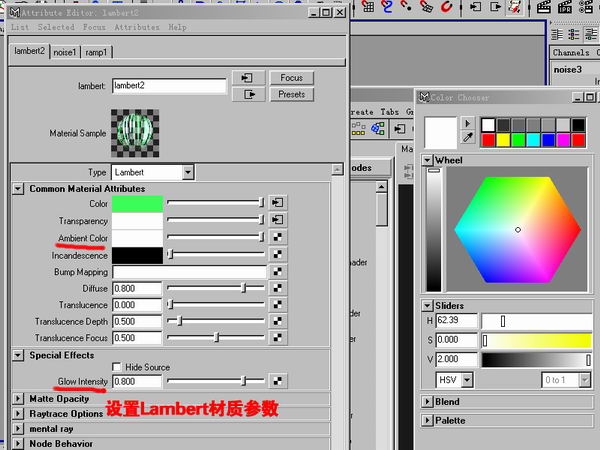The width and height of the screenshot is (600, 450).
Task: Collapse the Common Material Attributes section
Action: (18, 189)
